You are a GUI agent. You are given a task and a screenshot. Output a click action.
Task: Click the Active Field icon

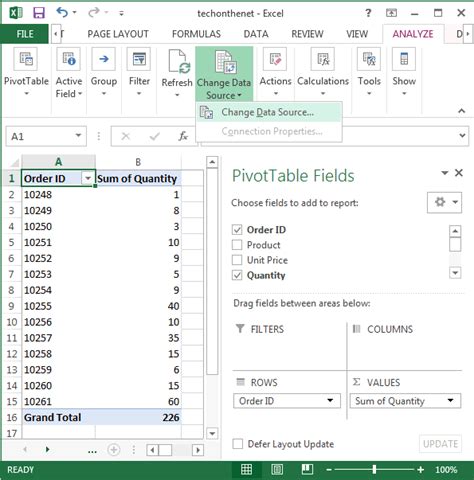(x=68, y=59)
